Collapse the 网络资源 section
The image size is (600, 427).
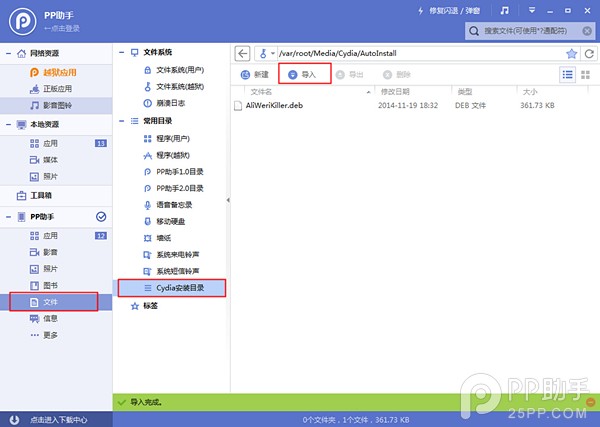pyautogui.click(x=8, y=53)
